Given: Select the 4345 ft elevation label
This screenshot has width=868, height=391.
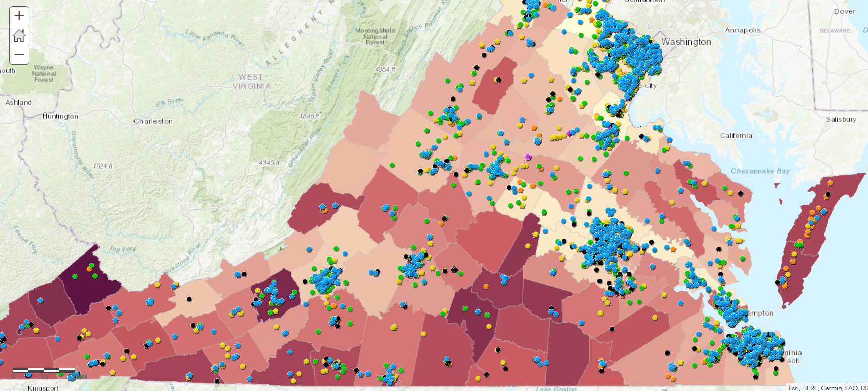Looking at the screenshot, I should tap(269, 163).
